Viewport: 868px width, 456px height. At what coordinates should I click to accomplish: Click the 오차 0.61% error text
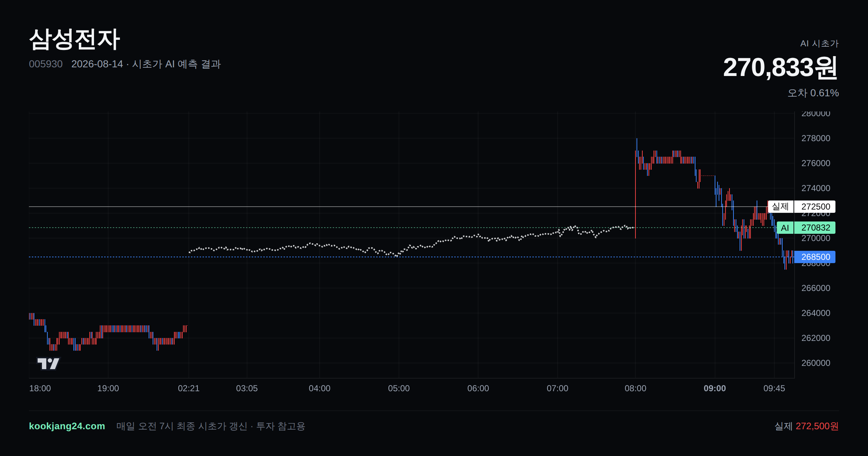pos(813,93)
